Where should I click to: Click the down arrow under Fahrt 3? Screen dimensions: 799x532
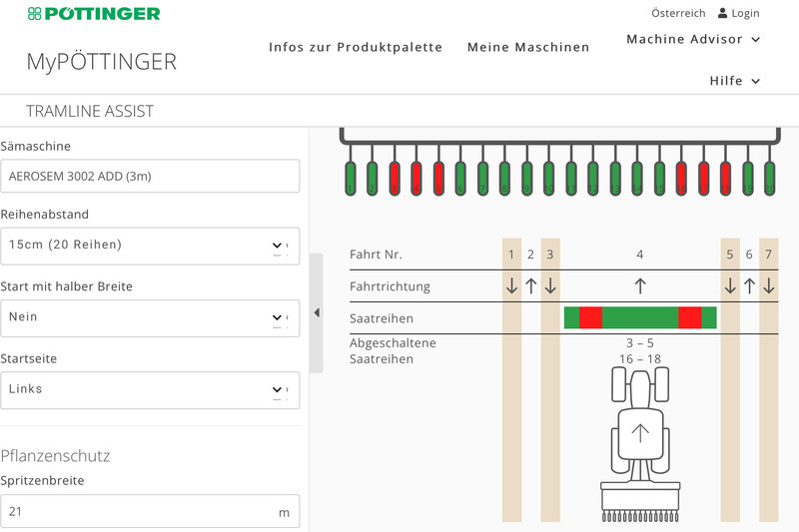coord(550,286)
